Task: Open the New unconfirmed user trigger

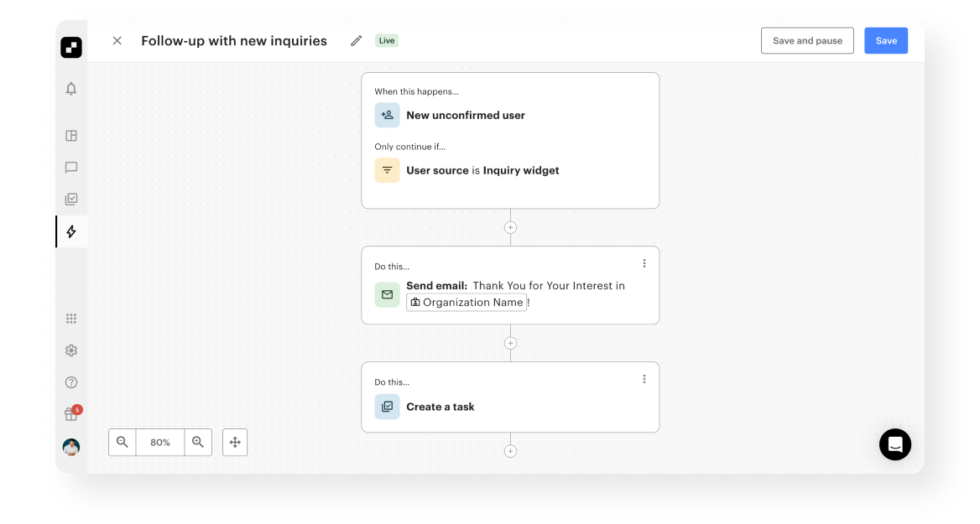Action: [x=465, y=116]
